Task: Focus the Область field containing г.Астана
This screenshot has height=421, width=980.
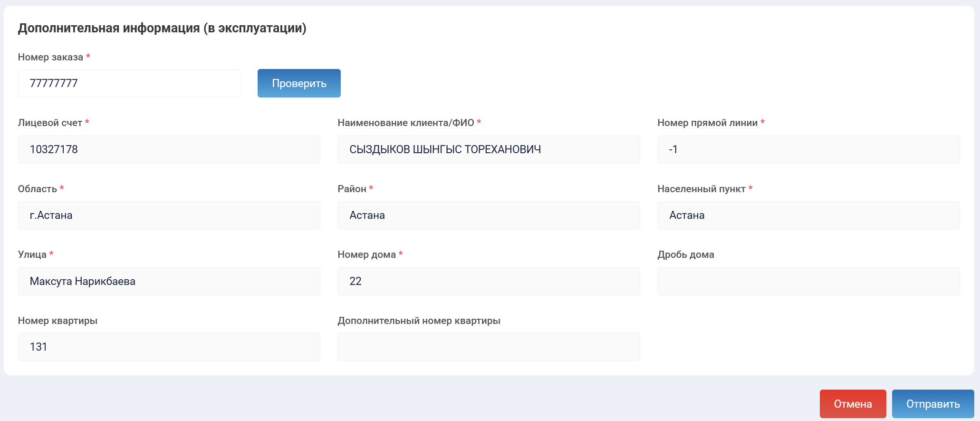Action: coord(169,215)
